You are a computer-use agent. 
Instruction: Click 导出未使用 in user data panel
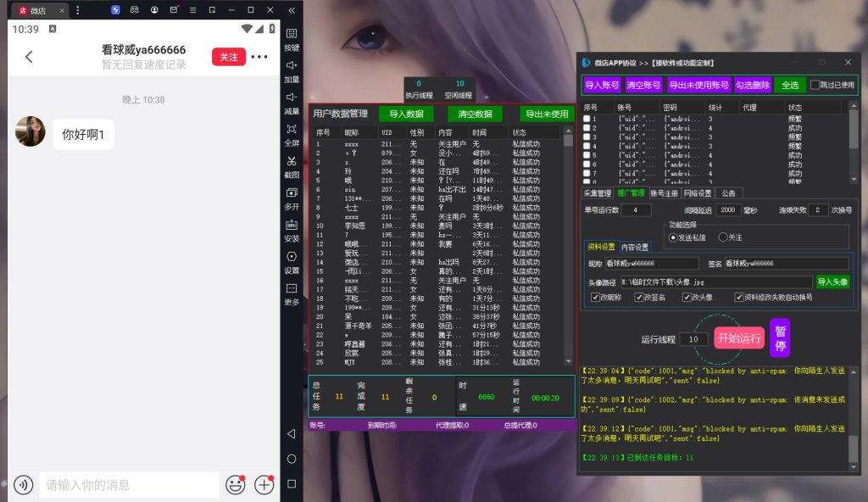pyautogui.click(x=547, y=114)
